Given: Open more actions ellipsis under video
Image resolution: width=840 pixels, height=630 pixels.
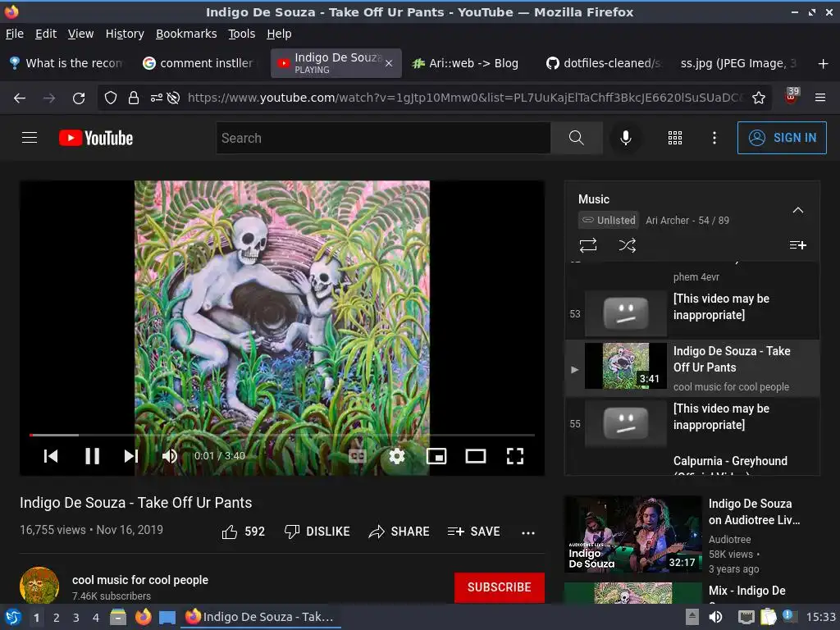Looking at the screenshot, I should [528, 532].
